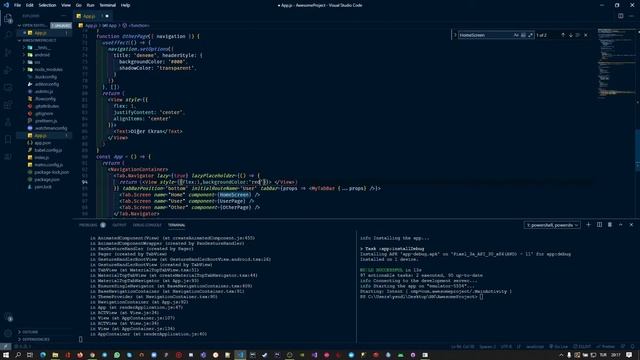Open Windows taskbar search
This screenshot has width=640, height=360.
[18, 355]
